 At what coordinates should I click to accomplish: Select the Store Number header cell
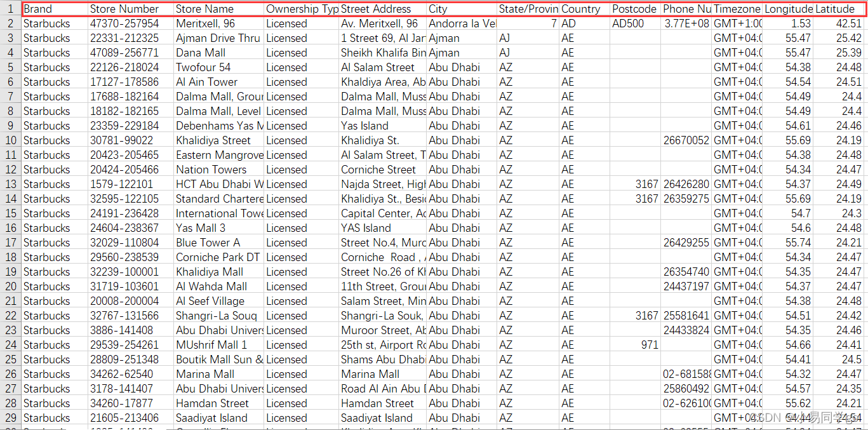point(131,9)
